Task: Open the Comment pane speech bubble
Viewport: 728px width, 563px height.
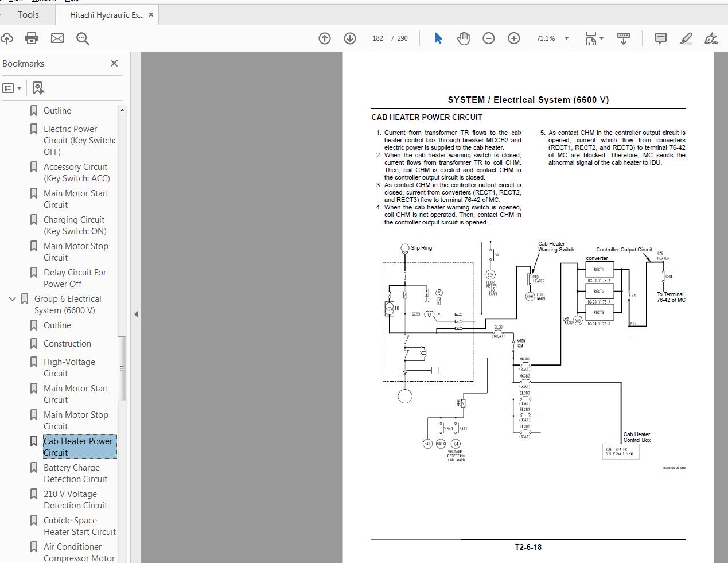Action: coord(660,38)
